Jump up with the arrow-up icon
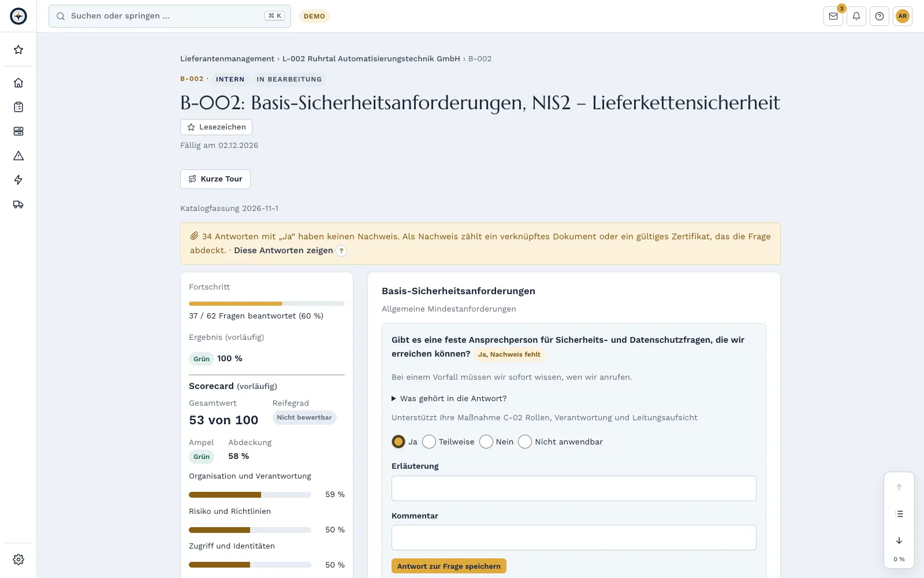924x578 pixels. point(899,487)
